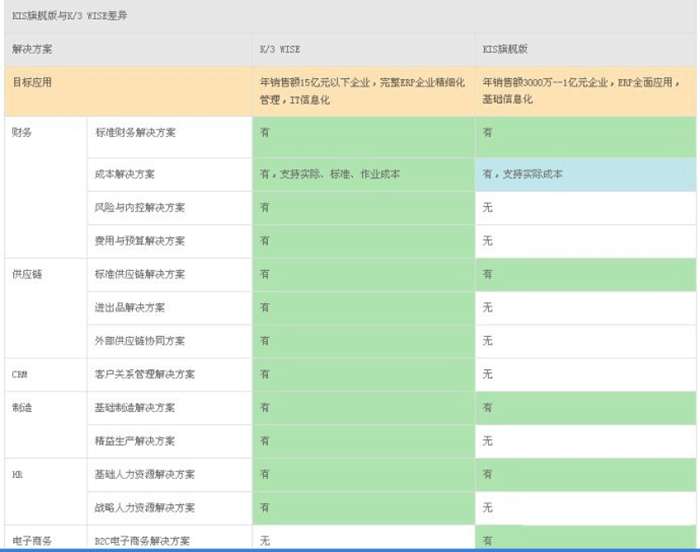
Task: Click "外部供应链协同方案" row label
Action: click(140, 341)
